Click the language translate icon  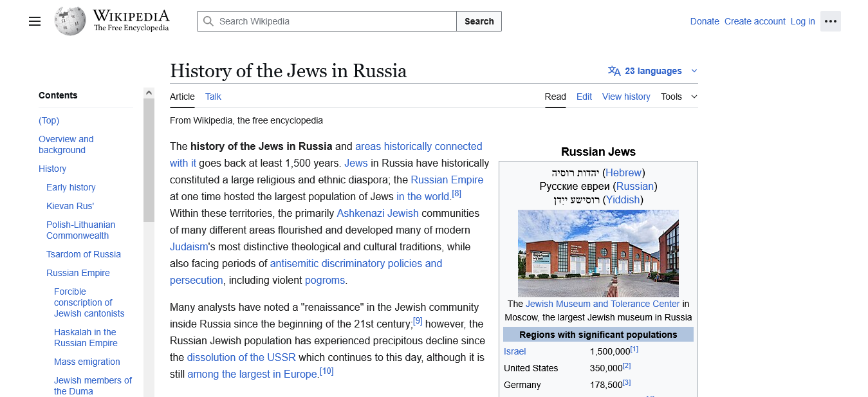click(614, 71)
